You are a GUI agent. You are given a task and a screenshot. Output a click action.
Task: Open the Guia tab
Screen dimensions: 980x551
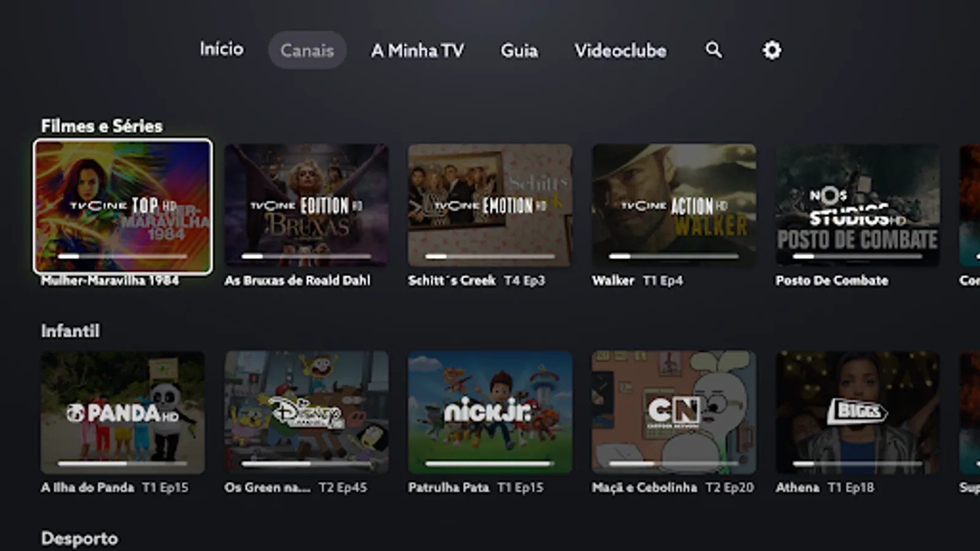coord(519,50)
